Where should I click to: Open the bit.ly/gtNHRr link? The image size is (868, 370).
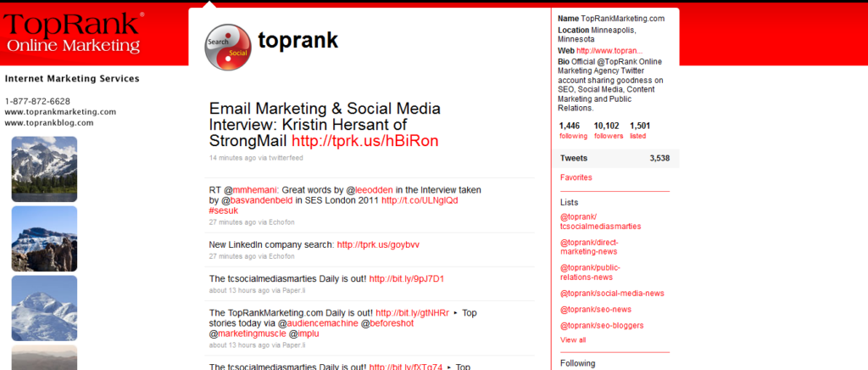(x=413, y=313)
